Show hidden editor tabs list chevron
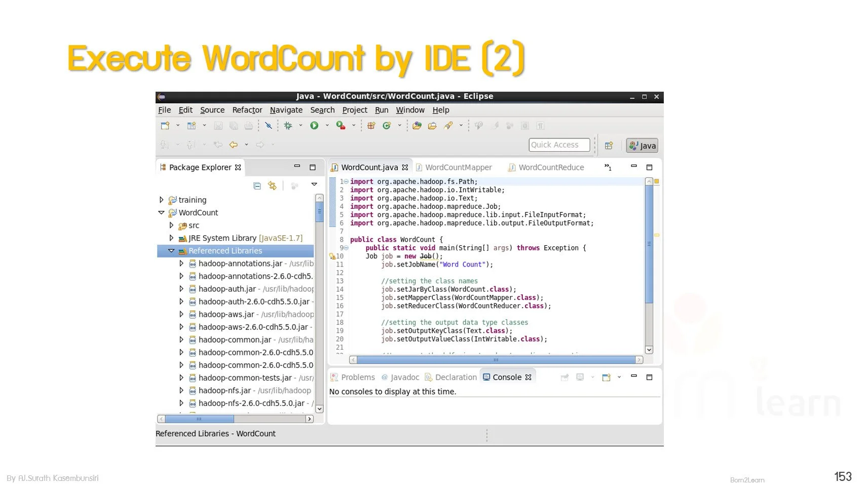The width and height of the screenshot is (868, 487). click(608, 167)
